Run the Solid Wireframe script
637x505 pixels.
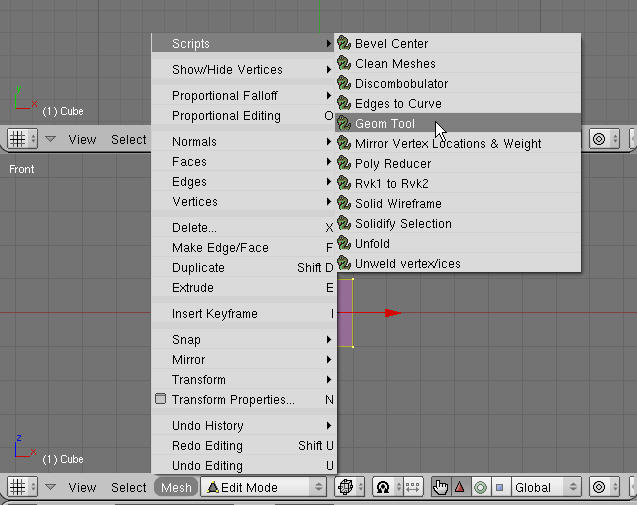[x=458, y=203]
